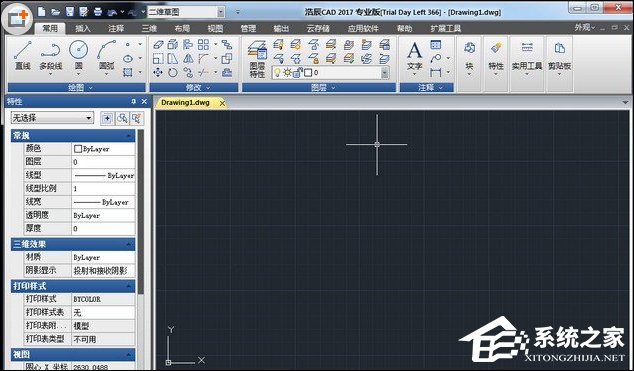Image resolution: width=634 pixels, height=371 pixels.
Task: Close the Drawing1.dwg document tab
Action: 222,103
